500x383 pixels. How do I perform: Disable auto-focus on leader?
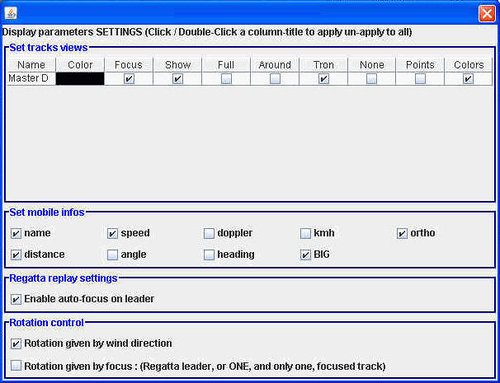coord(16,299)
